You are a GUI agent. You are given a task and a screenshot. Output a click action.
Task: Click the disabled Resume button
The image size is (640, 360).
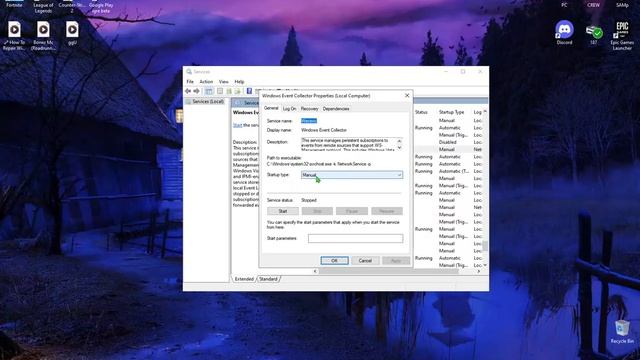(387, 211)
